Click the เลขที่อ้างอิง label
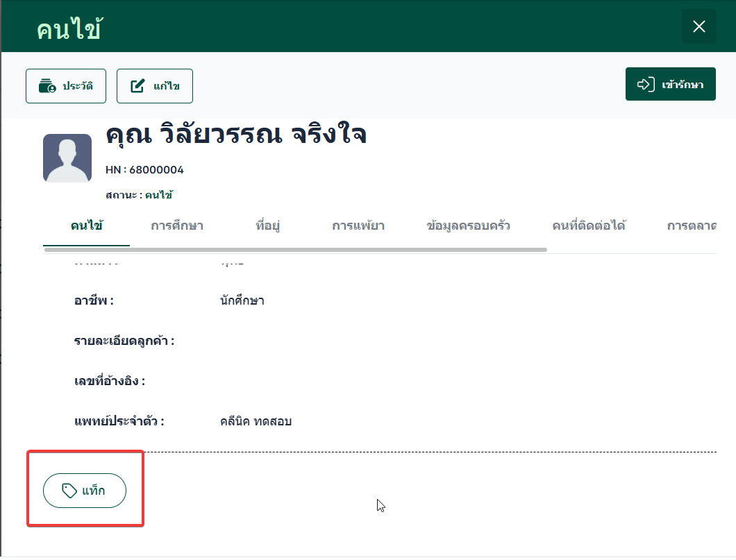This screenshot has width=736, height=560. click(x=110, y=381)
